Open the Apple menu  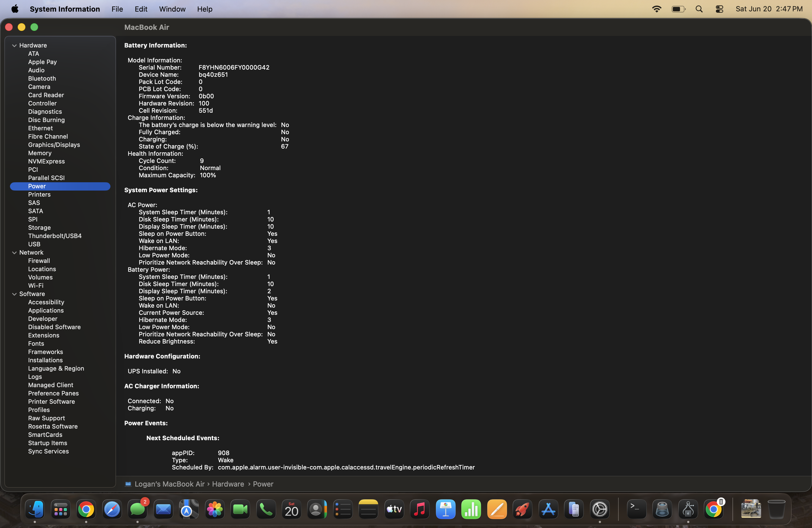(15, 9)
